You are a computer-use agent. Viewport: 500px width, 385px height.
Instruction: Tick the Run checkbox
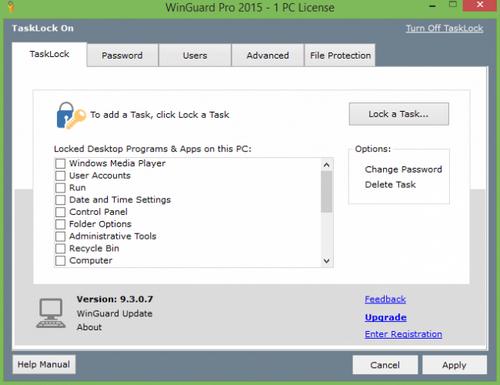coord(60,188)
